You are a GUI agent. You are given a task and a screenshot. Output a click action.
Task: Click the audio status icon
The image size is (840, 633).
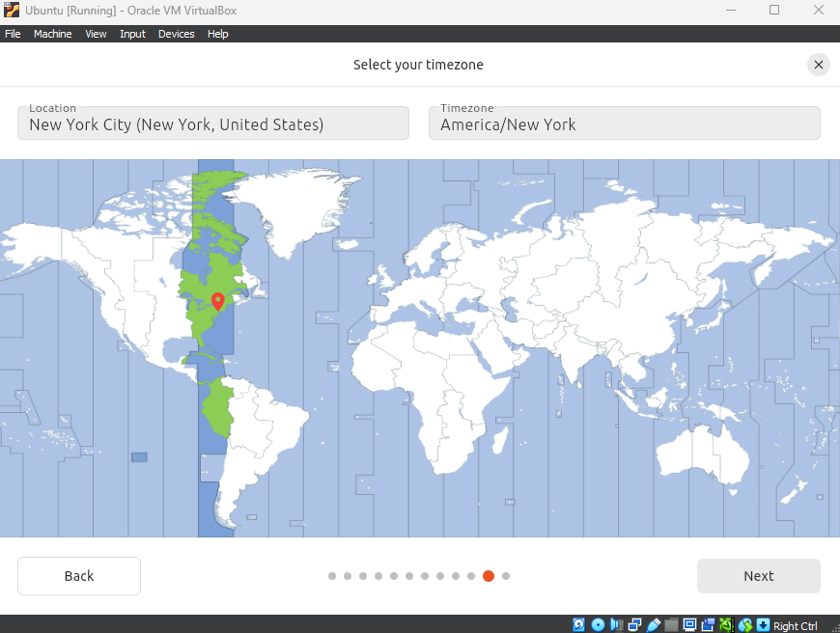616,625
